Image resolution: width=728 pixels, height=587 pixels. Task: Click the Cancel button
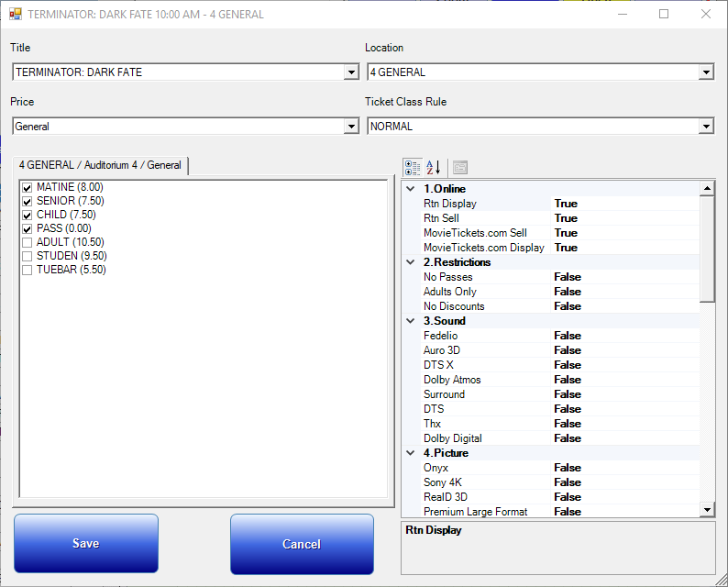[302, 544]
